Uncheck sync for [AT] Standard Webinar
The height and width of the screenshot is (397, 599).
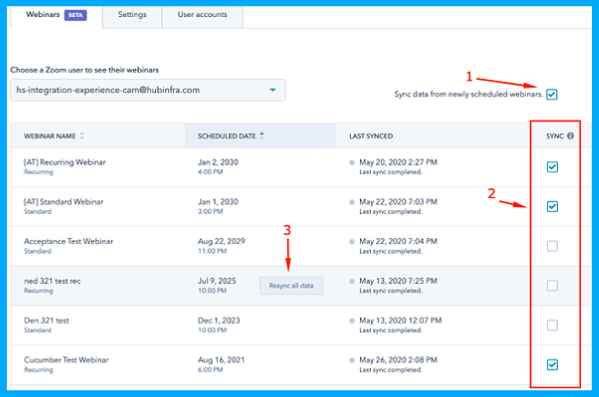pyautogui.click(x=552, y=206)
